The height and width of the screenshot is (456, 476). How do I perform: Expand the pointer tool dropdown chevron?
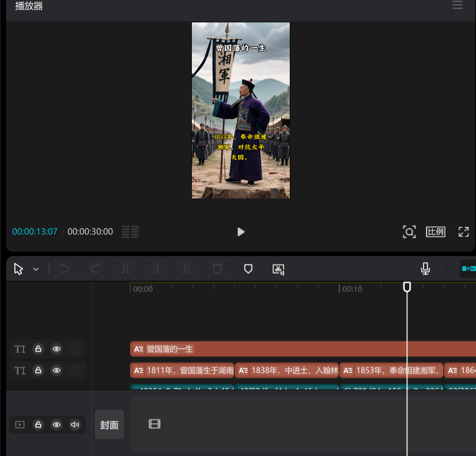[x=36, y=269]
